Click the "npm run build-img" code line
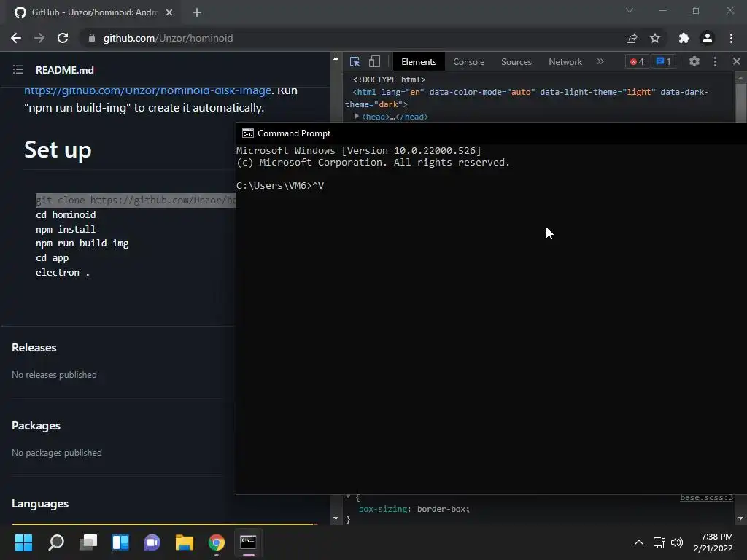Image resolution: width=747 pixels, height=560 pixels. tap(82, 244)
